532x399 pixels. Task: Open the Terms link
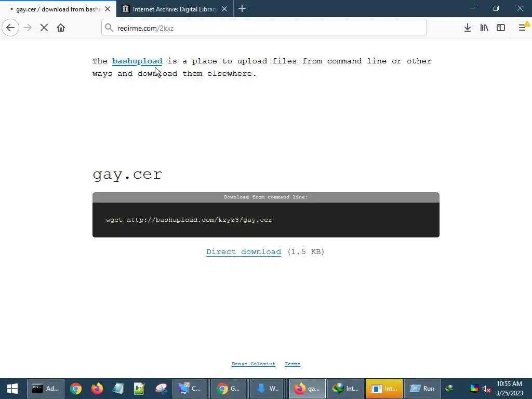(292, 364)
